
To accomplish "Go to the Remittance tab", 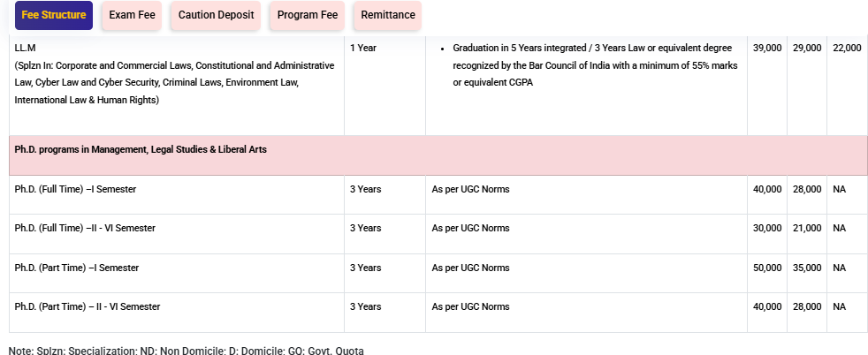I will click(x=387, y=15).
